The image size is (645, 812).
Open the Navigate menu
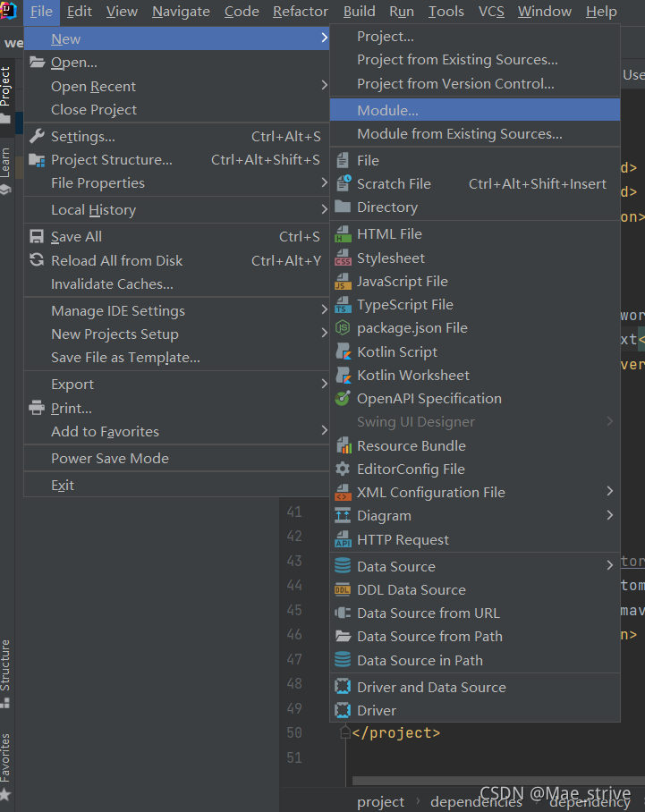click(x=181, y=12)
